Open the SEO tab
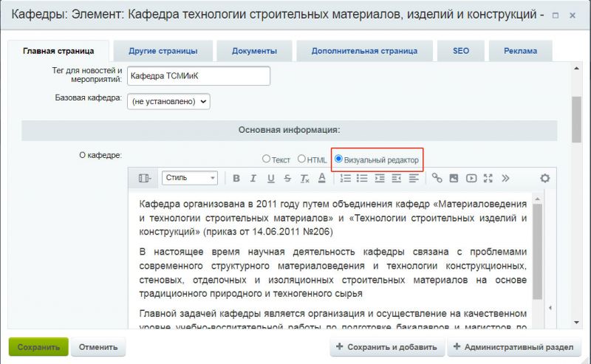Screen dimensions: 591x364 point(461,51)
